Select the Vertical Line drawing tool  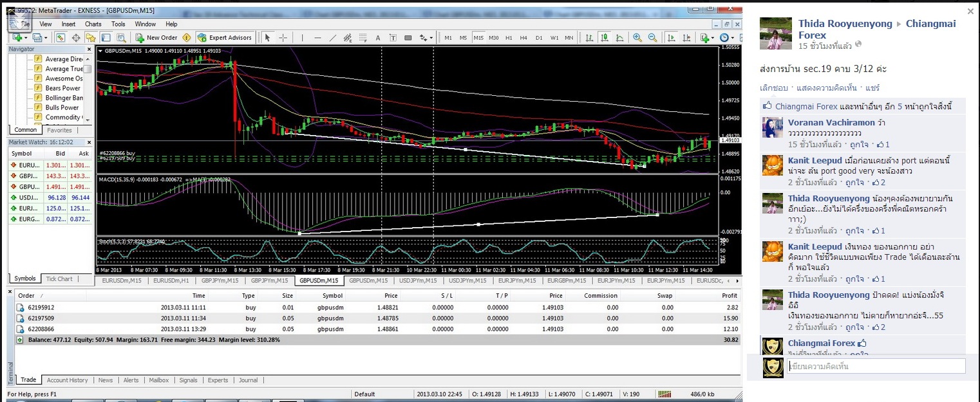pos(303,37)
